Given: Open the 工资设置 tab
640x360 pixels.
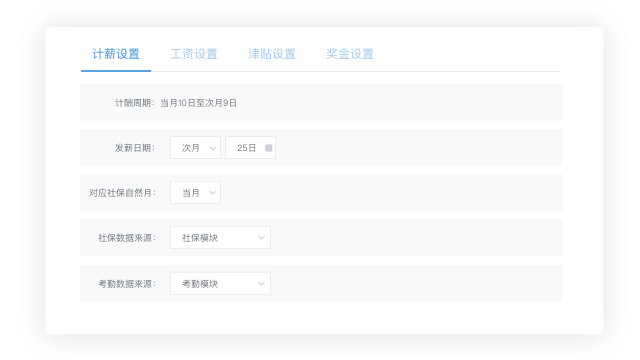Looking at the screenshot, I should coord(194,54).
